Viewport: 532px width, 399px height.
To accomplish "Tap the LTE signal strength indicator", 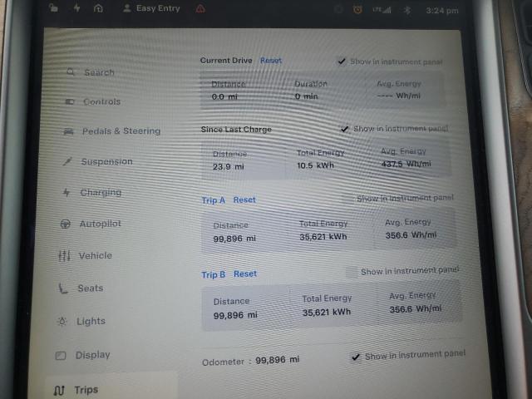I will coord(382,10).
